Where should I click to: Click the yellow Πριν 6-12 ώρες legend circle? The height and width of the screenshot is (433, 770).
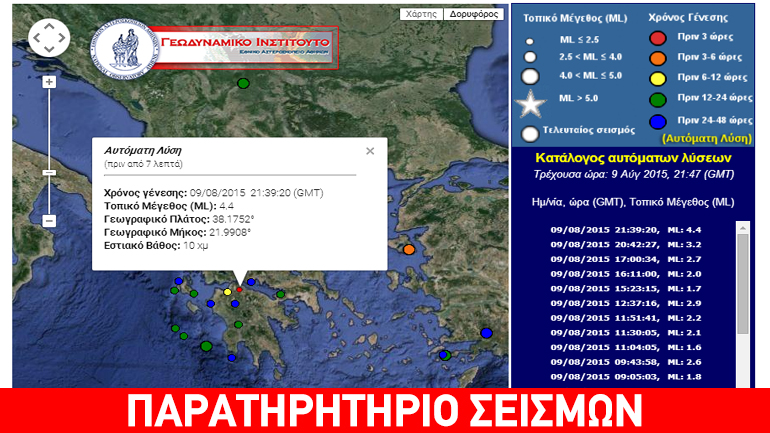pyautogui.click(x=658, y=79)
